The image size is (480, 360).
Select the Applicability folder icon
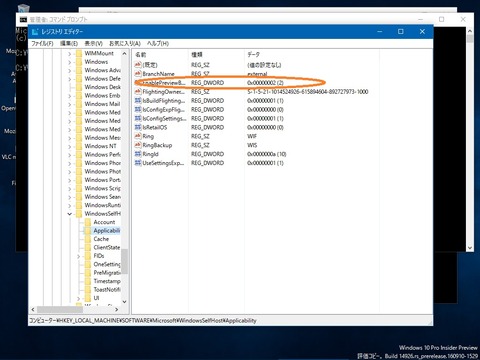(x=88, y=231)
